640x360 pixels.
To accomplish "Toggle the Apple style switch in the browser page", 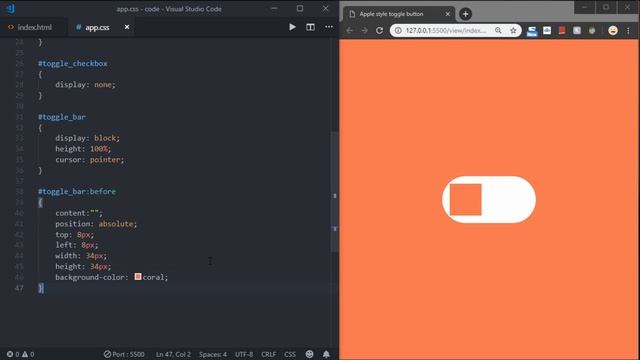I will click(489, 200).
